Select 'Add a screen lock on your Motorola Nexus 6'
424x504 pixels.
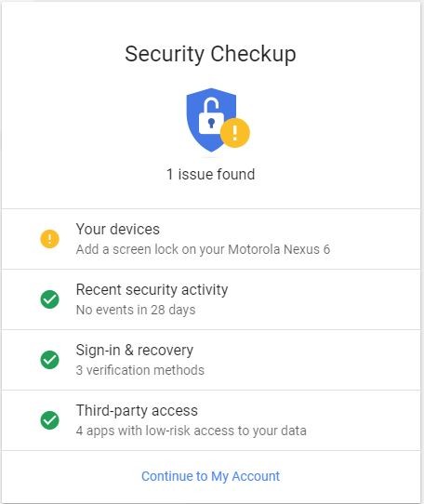203,249
